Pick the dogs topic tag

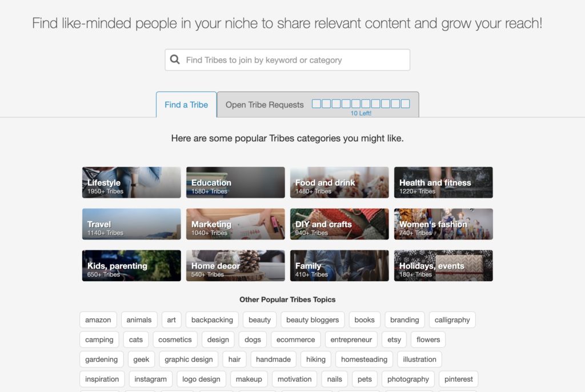(253, 340)
